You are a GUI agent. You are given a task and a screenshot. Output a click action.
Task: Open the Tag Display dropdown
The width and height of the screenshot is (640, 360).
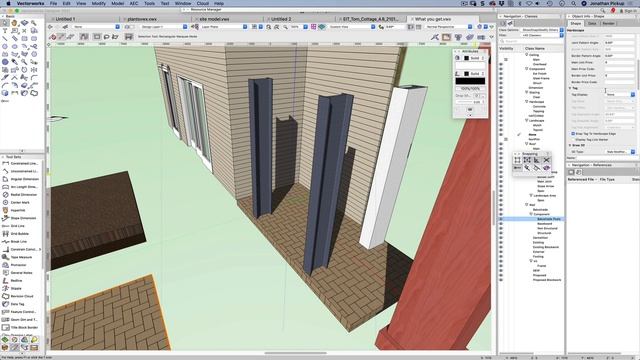pos(620,95)
